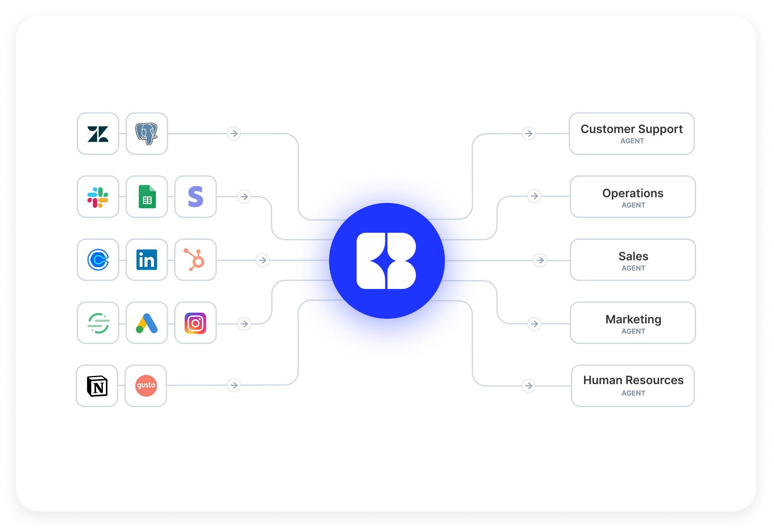The image size is (774, 532).
Task: Select the Instagram integration tile
Action: pyautogui.click(x=196, y=323)
